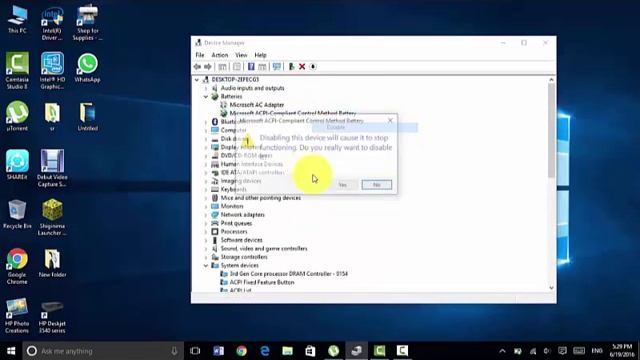Select Sound, video and game controllers
The height and width of the screenshot is (360, 640).
tap(264, 249)
